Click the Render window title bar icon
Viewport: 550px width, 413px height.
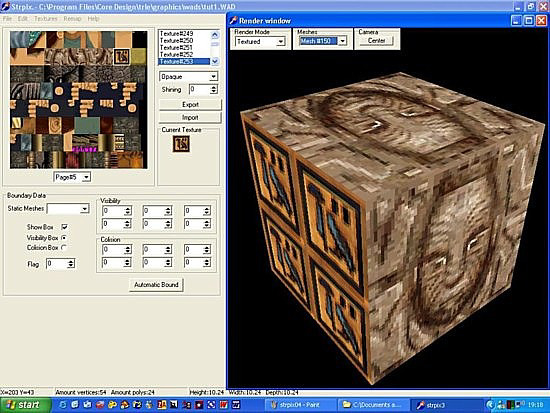233,21
